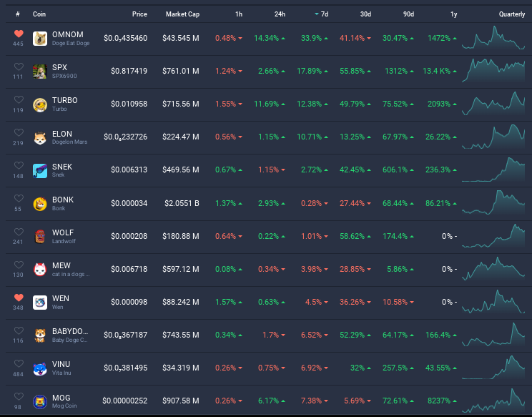532x417 pixels.
Task: Click the Baby Doge Coin logo
Action: click(x=40, y=335)
